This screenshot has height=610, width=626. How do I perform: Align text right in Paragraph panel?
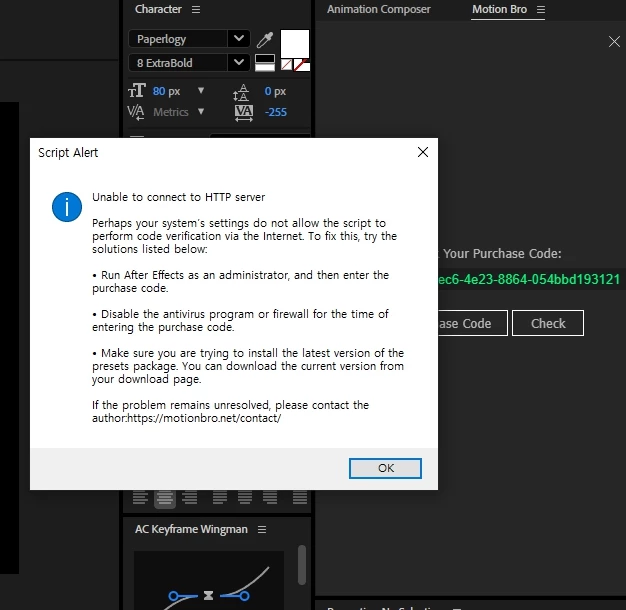click(189, 498)
